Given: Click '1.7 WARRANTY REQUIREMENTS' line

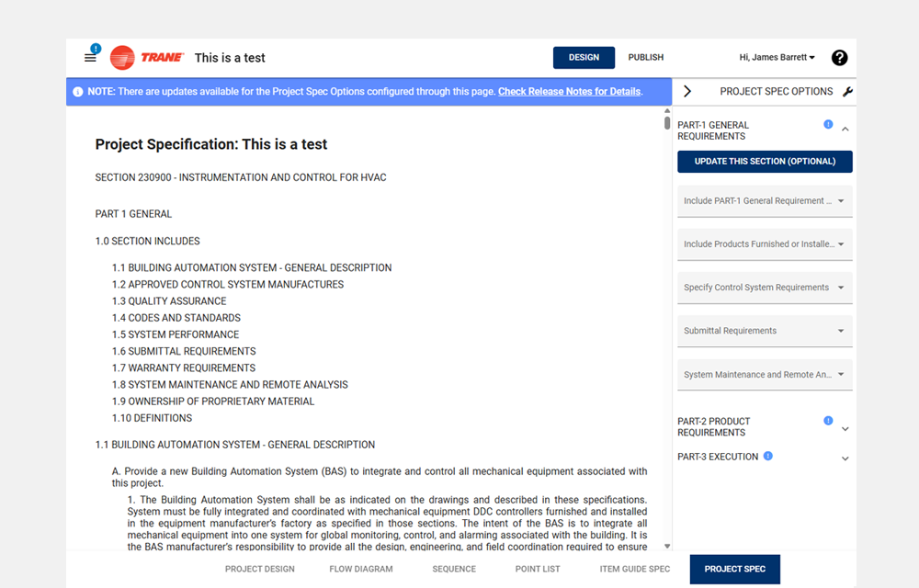Looking at the screenshot, I should [184, 367].
